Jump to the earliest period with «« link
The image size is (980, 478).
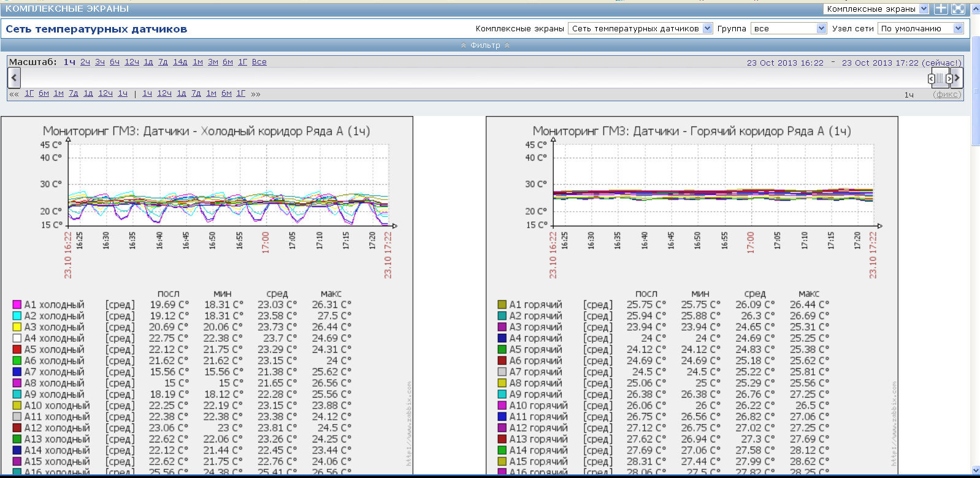click(x=14, y=94)
